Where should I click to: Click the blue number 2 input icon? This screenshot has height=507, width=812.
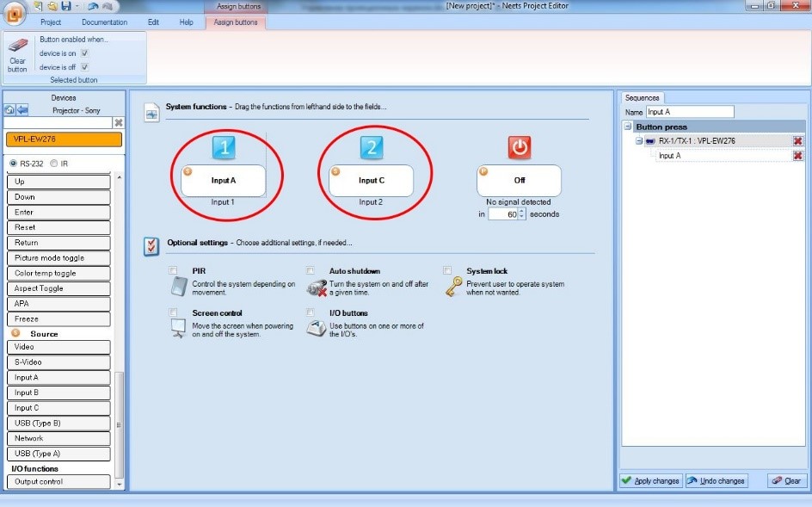(371, 148)
